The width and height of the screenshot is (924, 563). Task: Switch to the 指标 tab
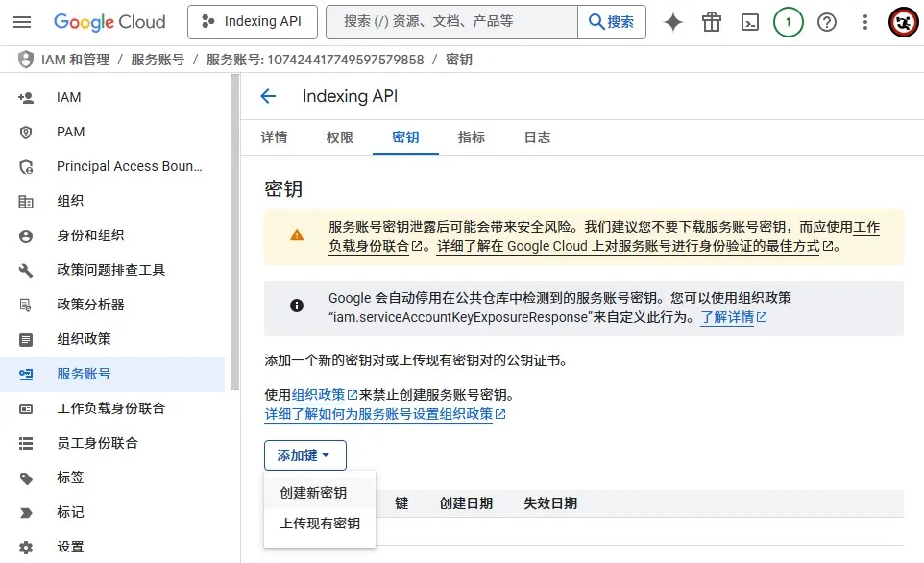pos(472,137)
